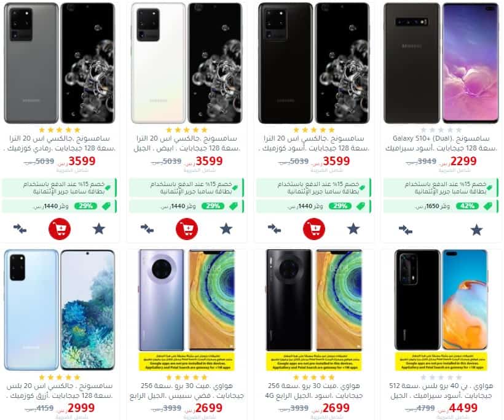Click the five-star rating of white S20 Ultra
Image resolution: width=504 pixels, height=420 pixels.
187,130
